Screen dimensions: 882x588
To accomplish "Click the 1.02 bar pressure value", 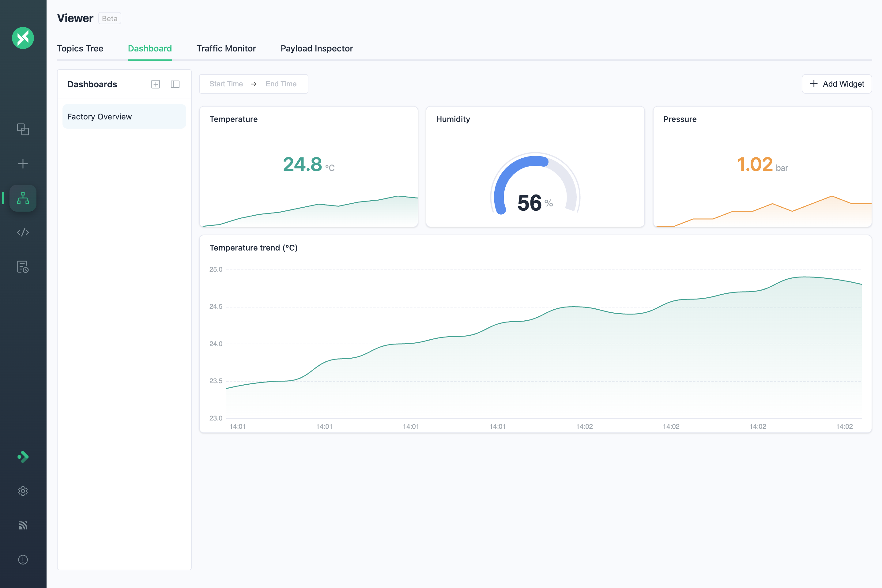I will 762,165.
